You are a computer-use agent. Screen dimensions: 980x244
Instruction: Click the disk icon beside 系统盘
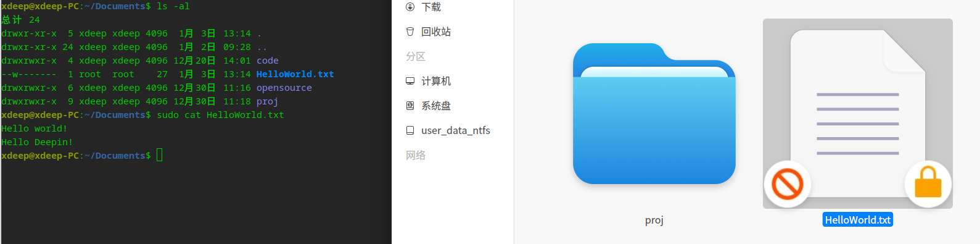pos(410,106)
